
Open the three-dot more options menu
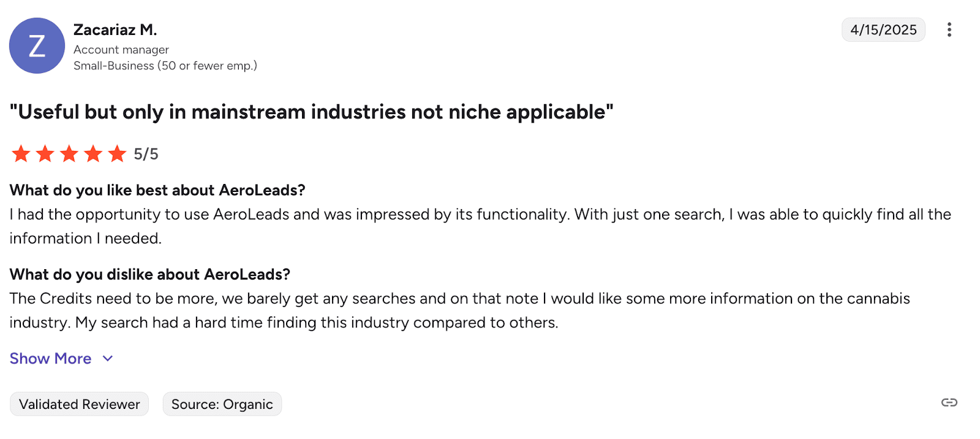click(949, 30)
